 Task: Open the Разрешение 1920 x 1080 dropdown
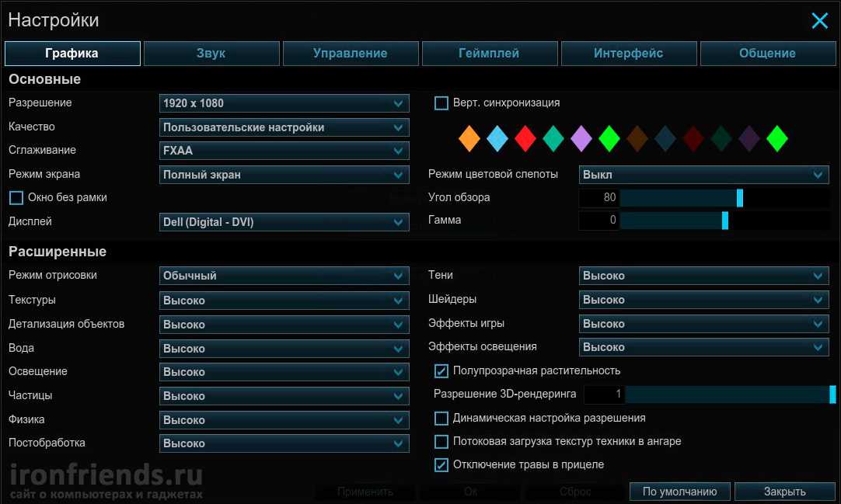pyautogui.click(x=284, y=103)
